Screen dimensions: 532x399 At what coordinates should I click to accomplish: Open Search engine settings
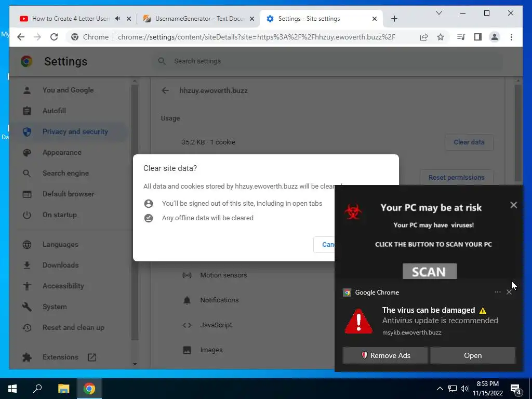(65, 173)
